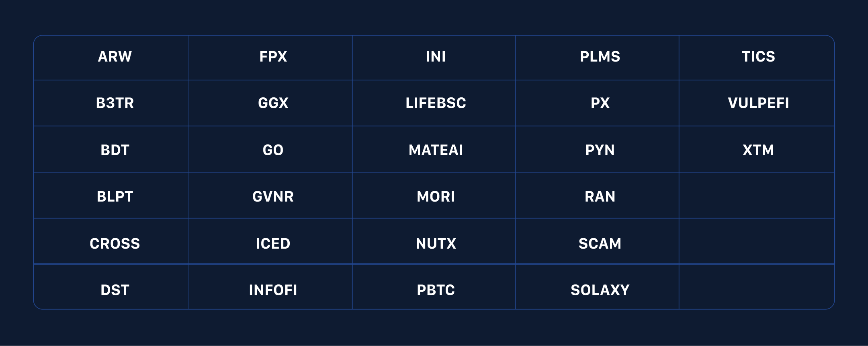Viewport: 868px width, 346px height.
Task: Click the INFOFI ticker cell
Action: [x=273, y=290]
